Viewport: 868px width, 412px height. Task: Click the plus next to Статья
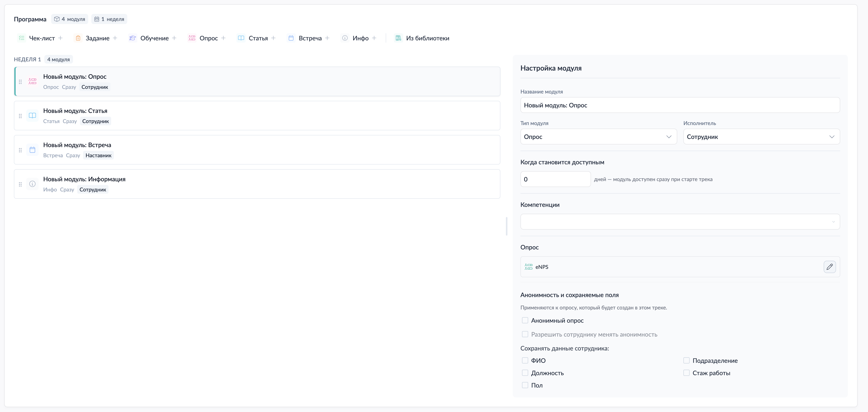tap(273, 38)
